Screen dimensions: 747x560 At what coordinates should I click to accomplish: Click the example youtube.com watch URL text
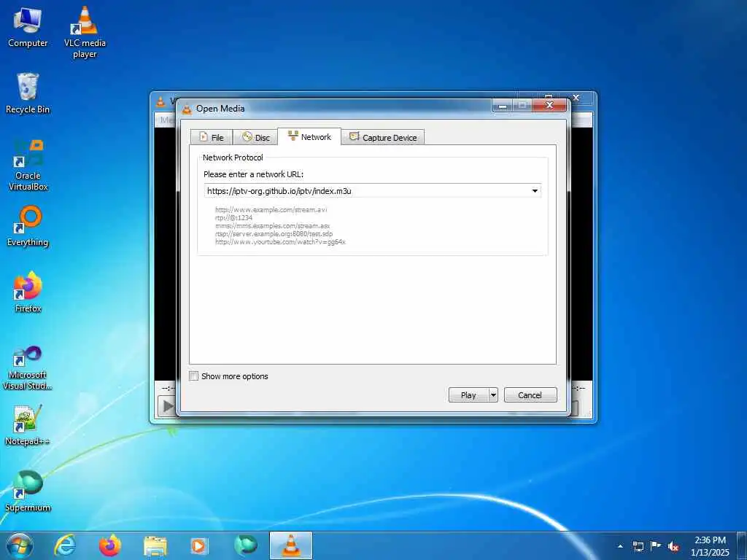pos(280,242)
